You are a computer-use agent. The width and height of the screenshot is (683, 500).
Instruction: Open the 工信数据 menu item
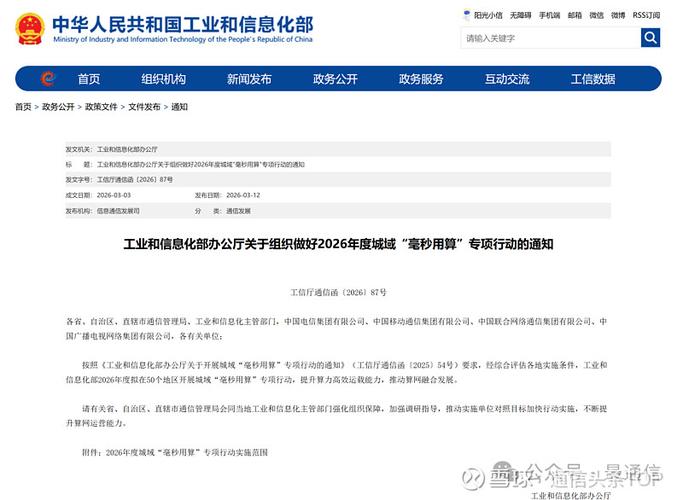click(x=593, y=79)
